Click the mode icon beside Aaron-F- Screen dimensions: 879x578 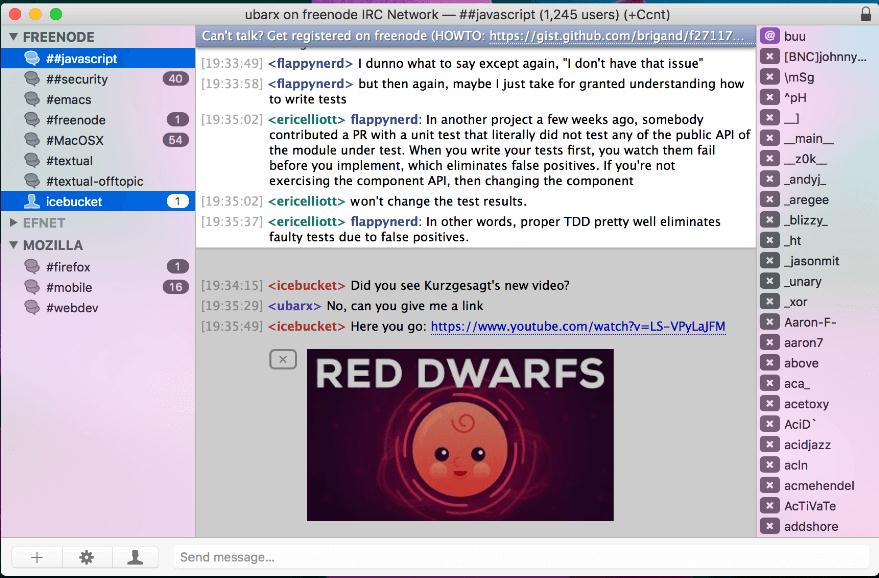pyautogui.click(x=770, y=322)
